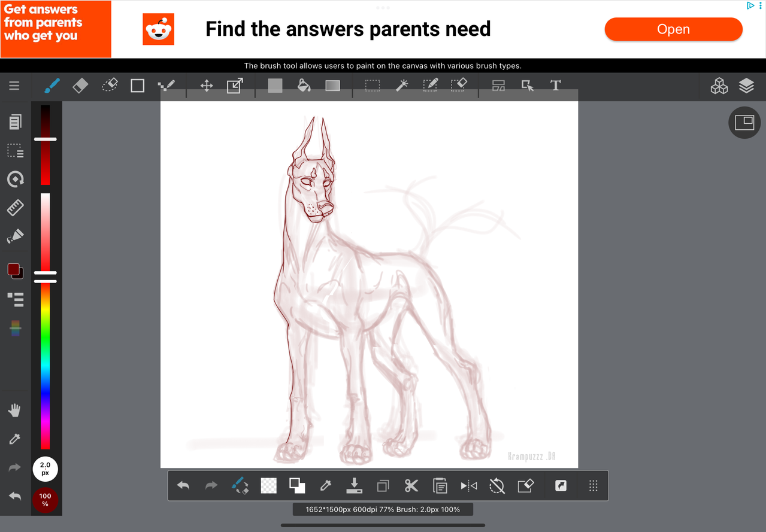This screenshot has width=766, height=532.
Task: Click the rotate canvas icon in sidebar
Action: [x=16, y=179]
